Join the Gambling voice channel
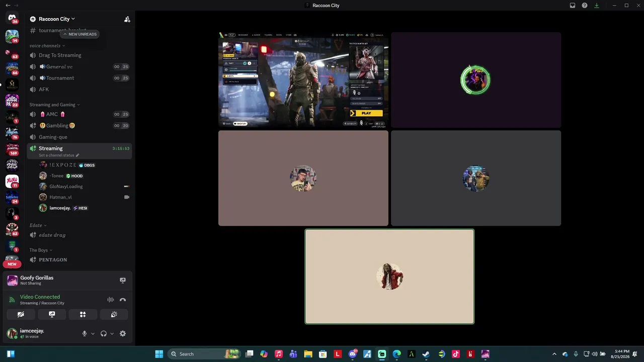The width and height of the screenshot is (644, 362). (x=79, y=126)
